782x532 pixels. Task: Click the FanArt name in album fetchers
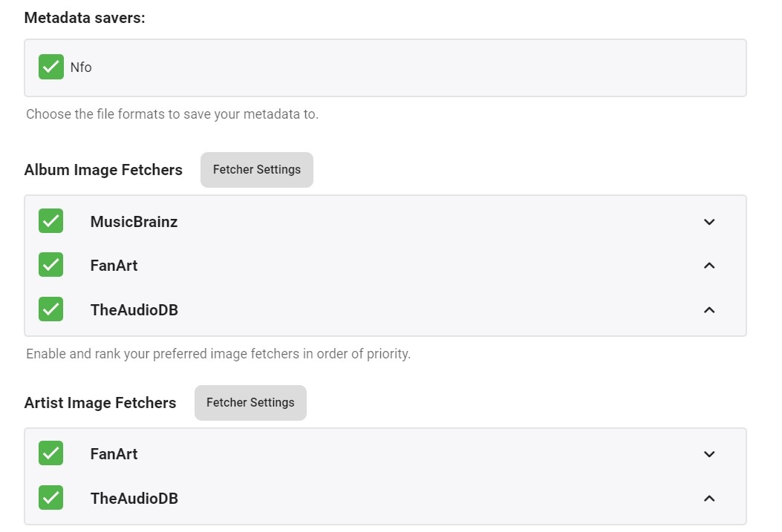114,266
